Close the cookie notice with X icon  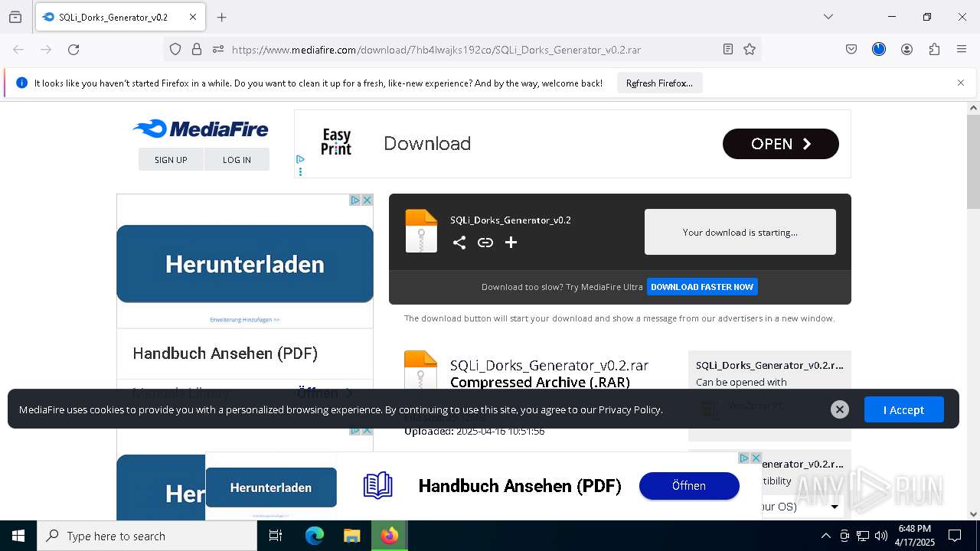840,409
